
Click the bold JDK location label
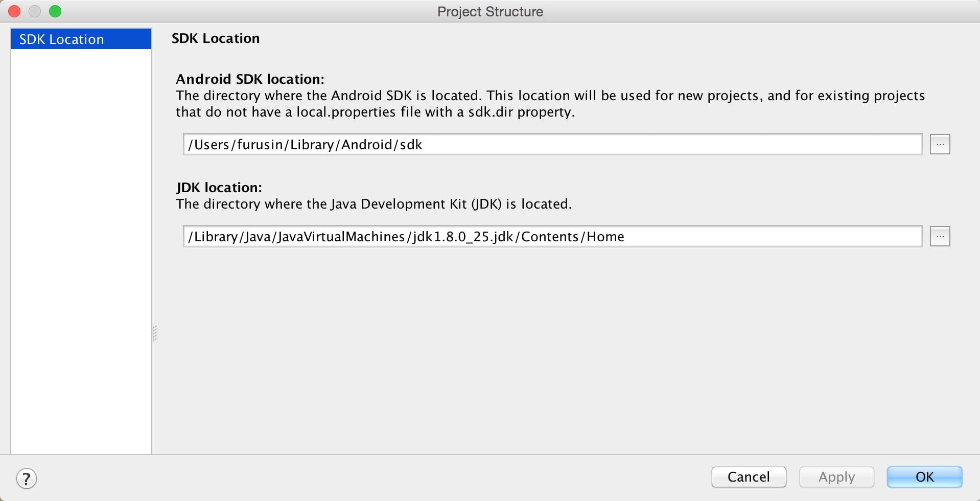pyautogui.click(x=219, y=188)
